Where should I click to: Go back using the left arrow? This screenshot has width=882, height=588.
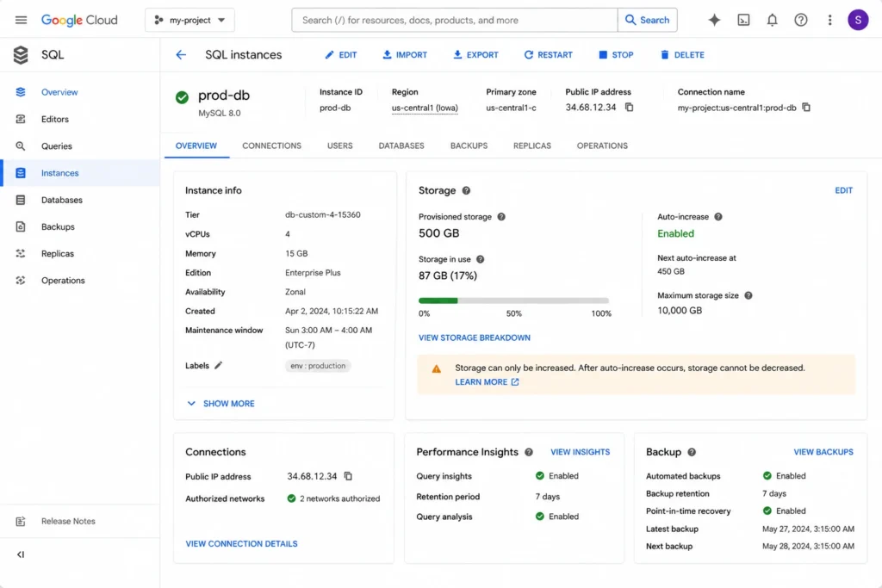coord(181,54)
